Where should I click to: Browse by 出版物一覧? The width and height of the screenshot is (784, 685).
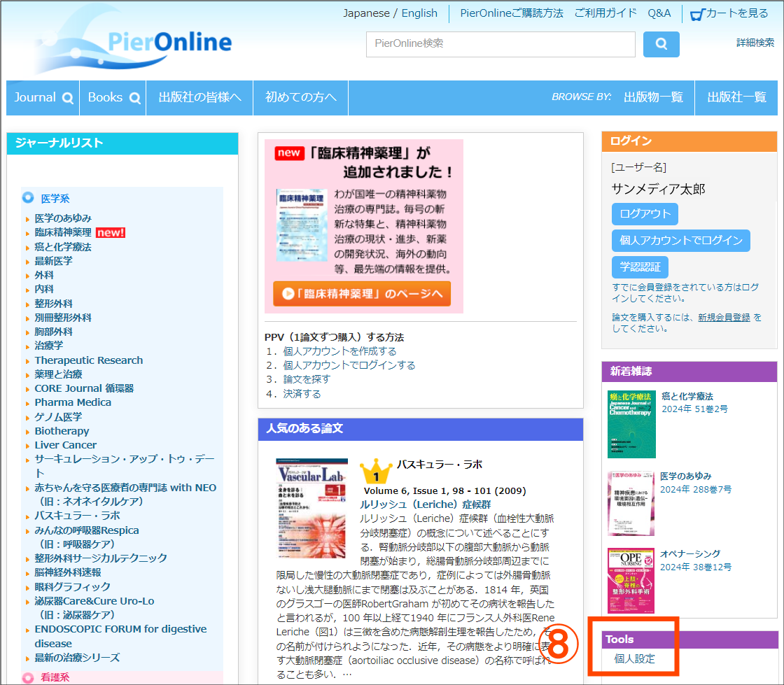click(x=653, y=97)
